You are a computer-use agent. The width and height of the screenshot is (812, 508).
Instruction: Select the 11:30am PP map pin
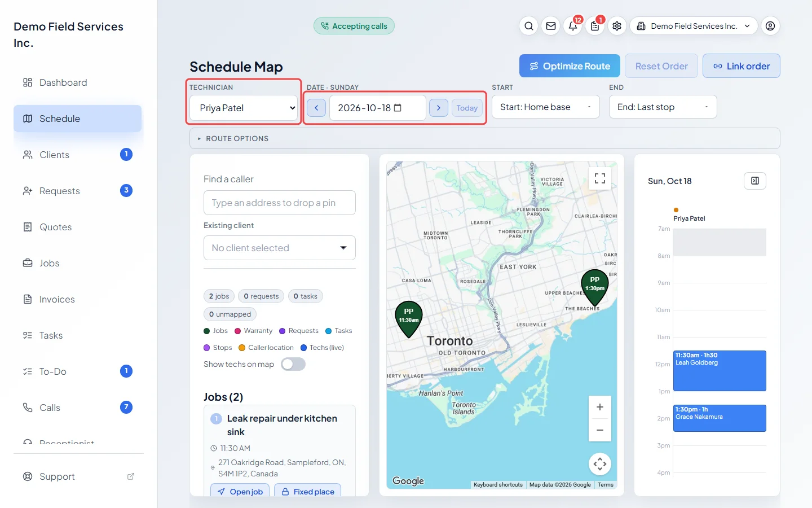[409, 319]
